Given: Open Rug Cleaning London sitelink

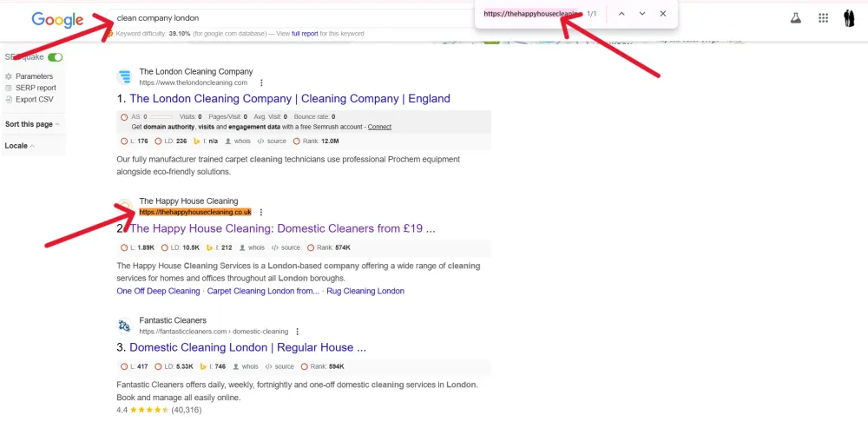Looking at the screenshot, I should point(365,291).
